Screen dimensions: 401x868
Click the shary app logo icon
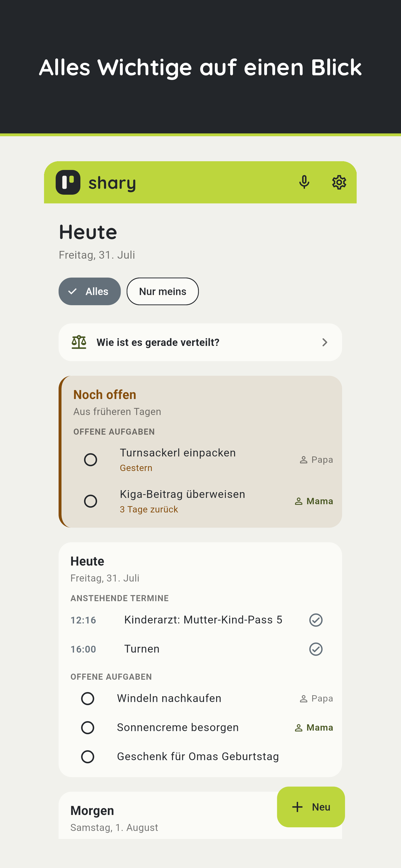click(x=68, y=182)
